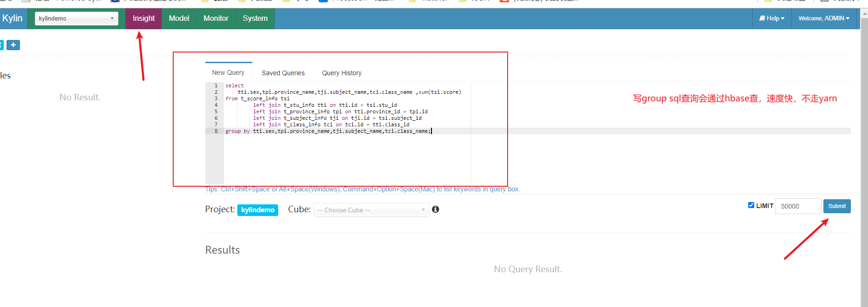
Task: Click the 'No Result.' text in sidebar
Action: point(80,97)
